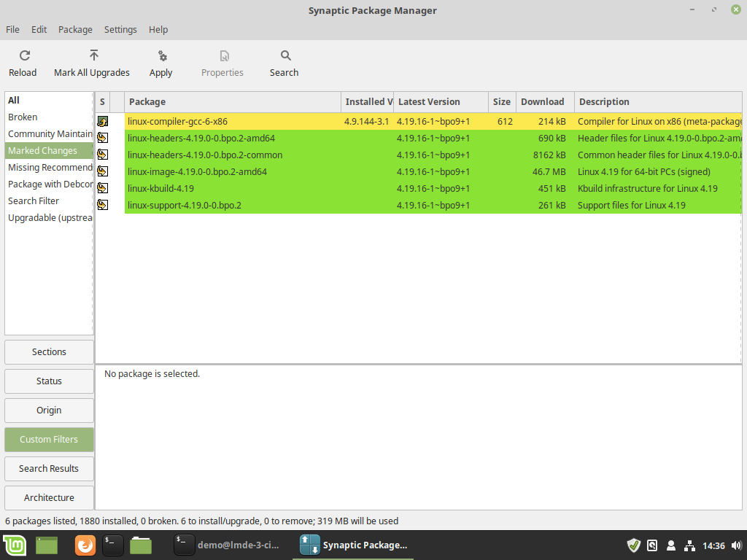Click status icon for linux-kbuild-4.19
This screenshot has width=747, height=560.
pos(102,188)
